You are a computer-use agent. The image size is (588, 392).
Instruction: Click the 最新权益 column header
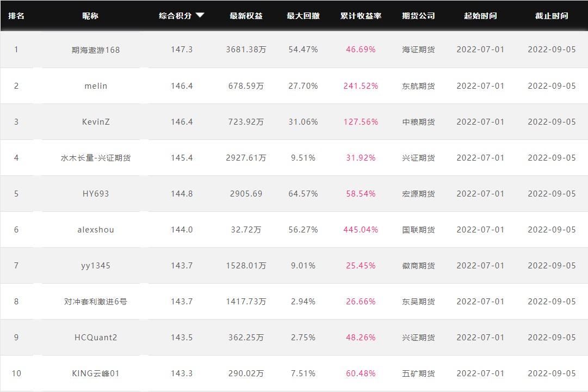point(246,16)
